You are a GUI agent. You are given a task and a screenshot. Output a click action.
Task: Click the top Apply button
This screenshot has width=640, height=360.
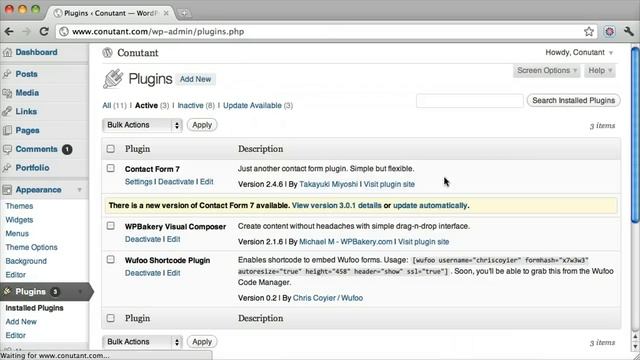pos(202,125)
